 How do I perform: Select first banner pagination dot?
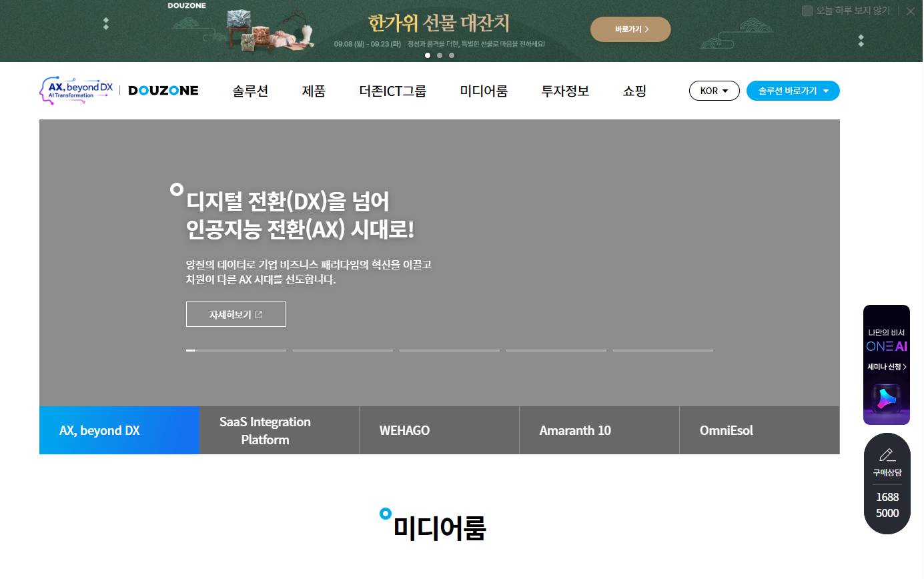tap(428, 55)
